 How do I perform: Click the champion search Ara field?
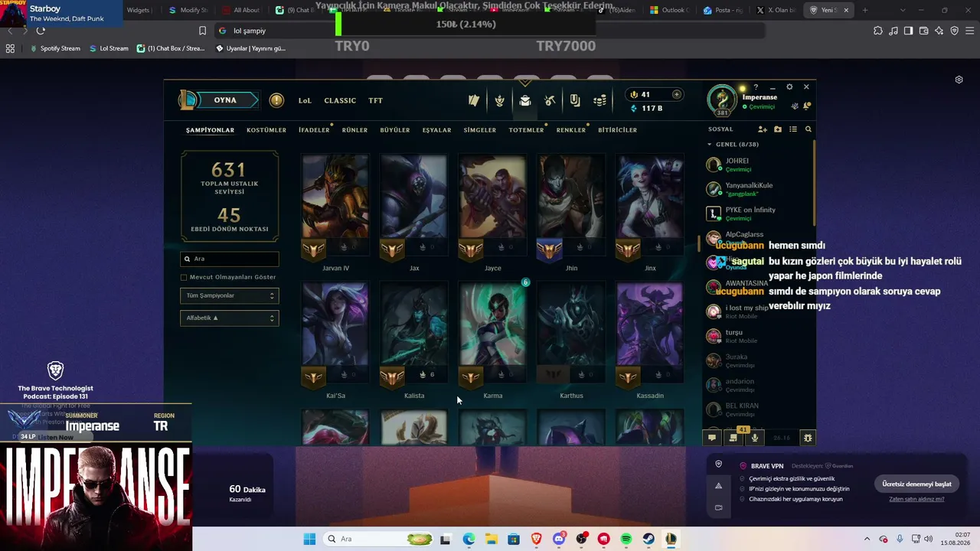[230, 259]
